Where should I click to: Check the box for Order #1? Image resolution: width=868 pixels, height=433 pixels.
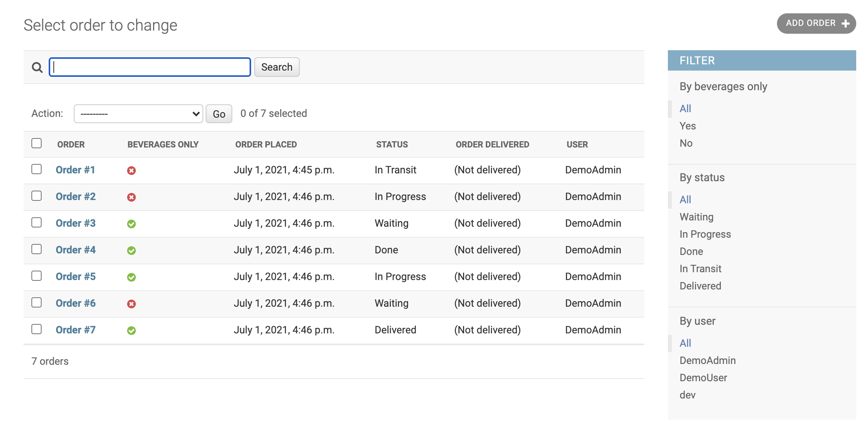click(36, 169)
